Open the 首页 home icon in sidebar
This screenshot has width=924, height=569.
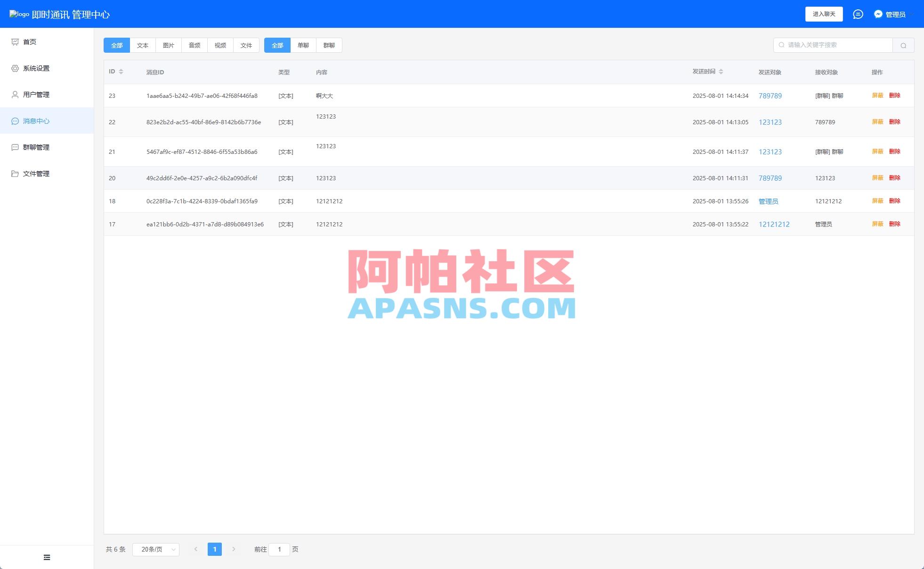[15, 41]
